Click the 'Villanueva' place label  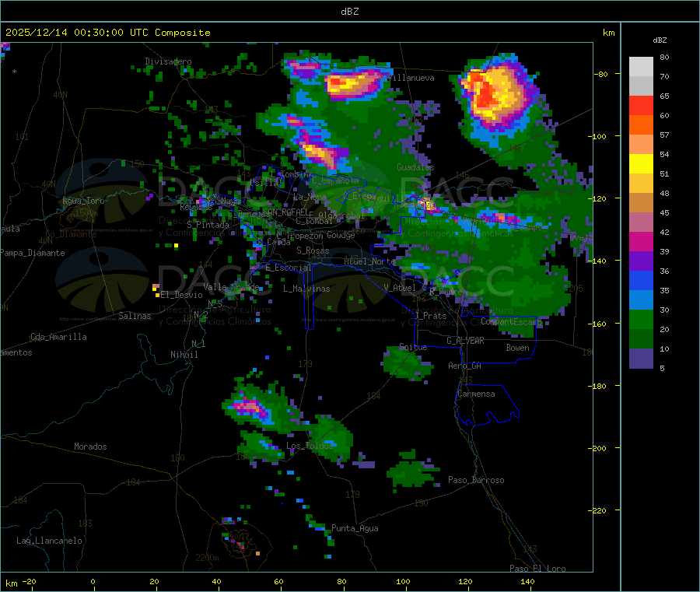[x=410, y=78]
